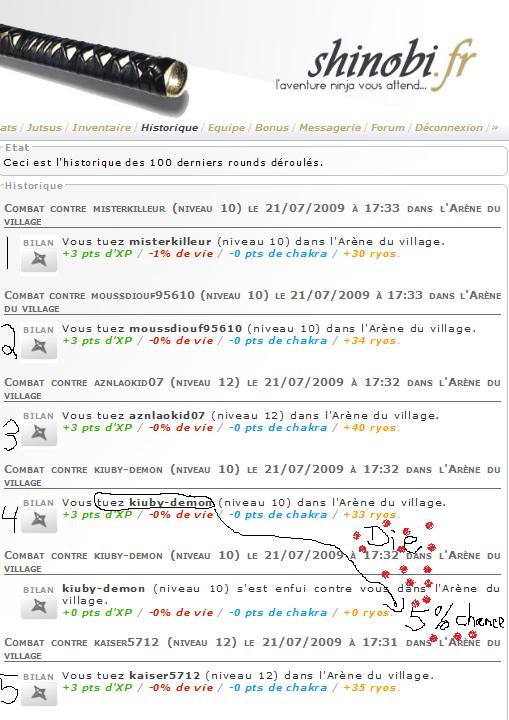Open the Bonus section
This screenshot has width=509, height=720.
coord(272,128)
